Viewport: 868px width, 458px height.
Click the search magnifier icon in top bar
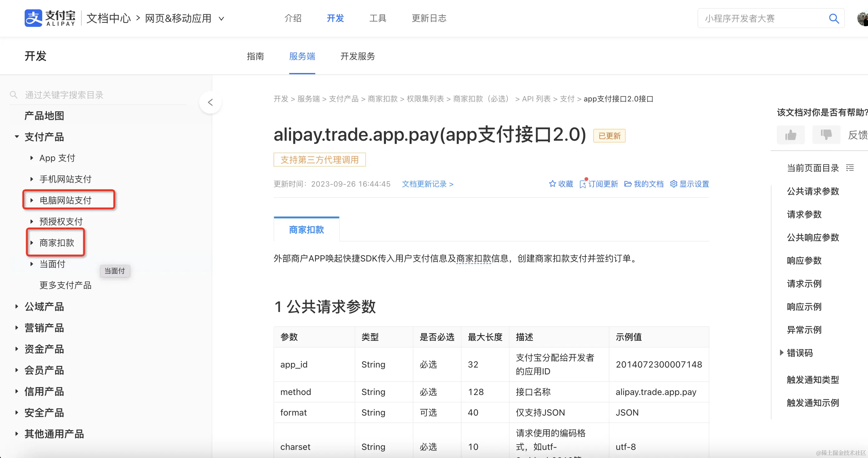(834, 18)
